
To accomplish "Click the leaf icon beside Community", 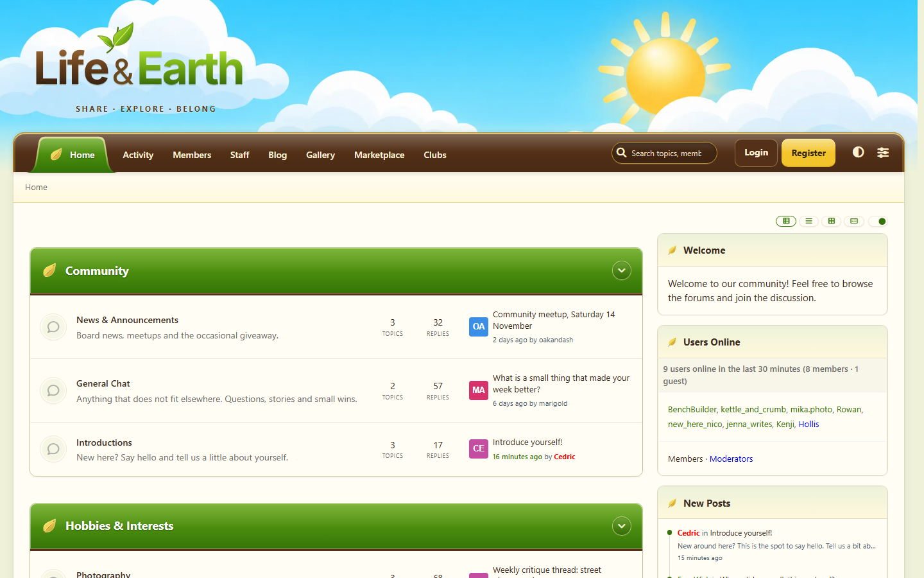I will [49, 270].
